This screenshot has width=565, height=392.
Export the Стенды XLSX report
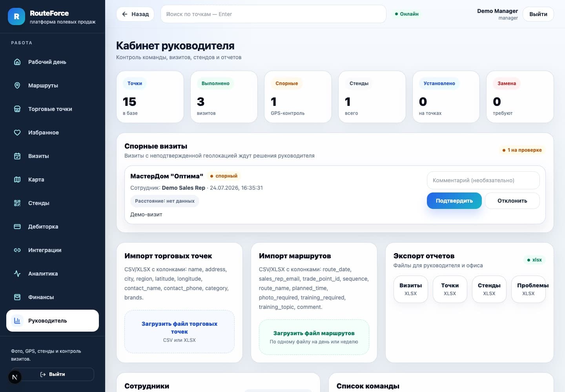489,289
